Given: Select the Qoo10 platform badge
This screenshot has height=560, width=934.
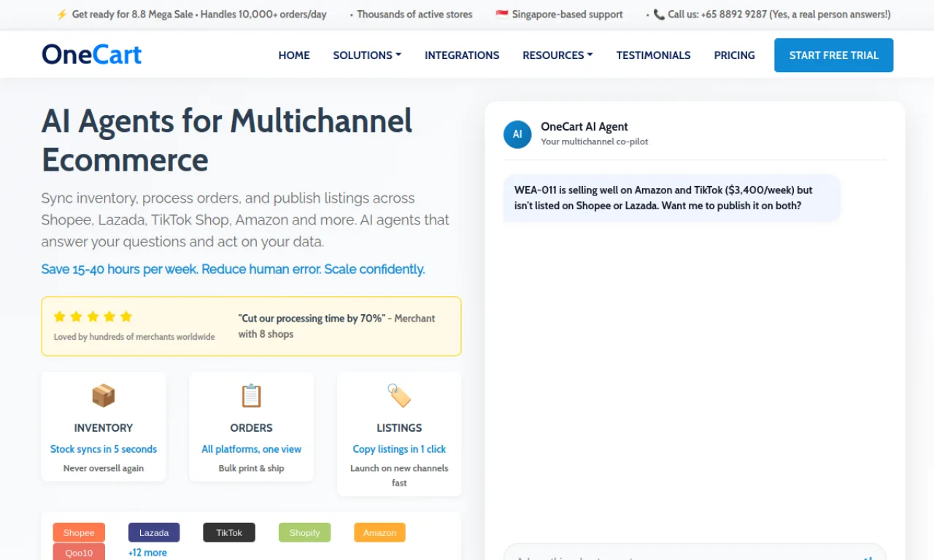Looking at the screenshot, I should 79,552.
